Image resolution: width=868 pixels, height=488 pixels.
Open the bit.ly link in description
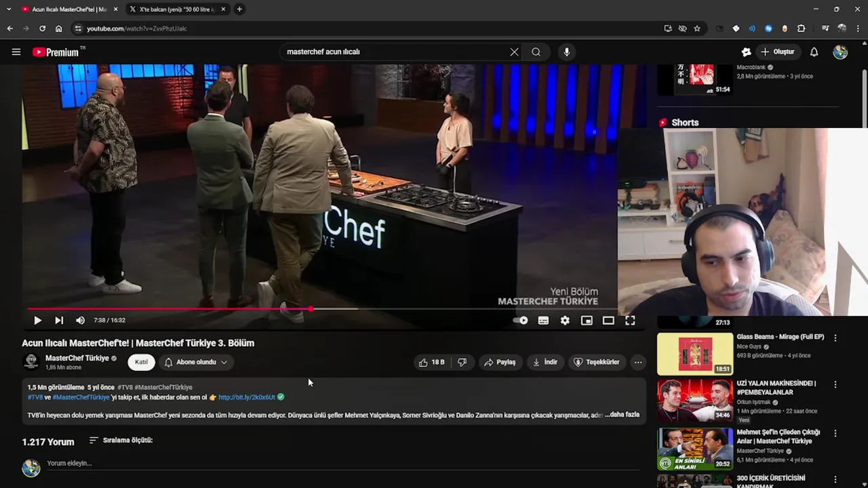coord(247,397)
